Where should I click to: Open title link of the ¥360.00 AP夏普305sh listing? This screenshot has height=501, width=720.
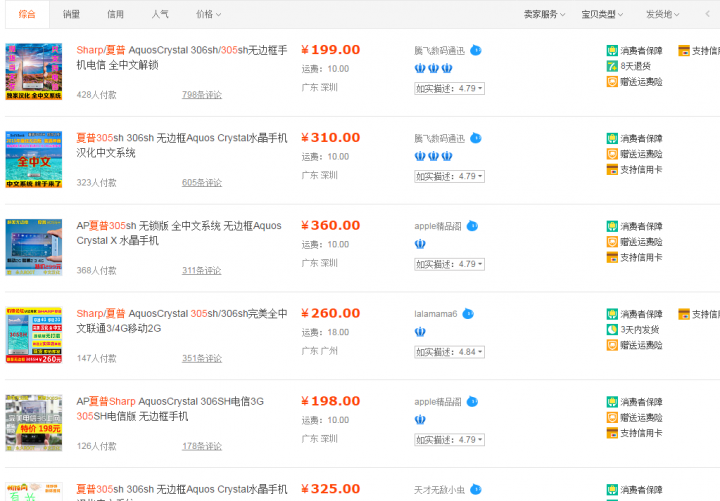coord(179,233)
